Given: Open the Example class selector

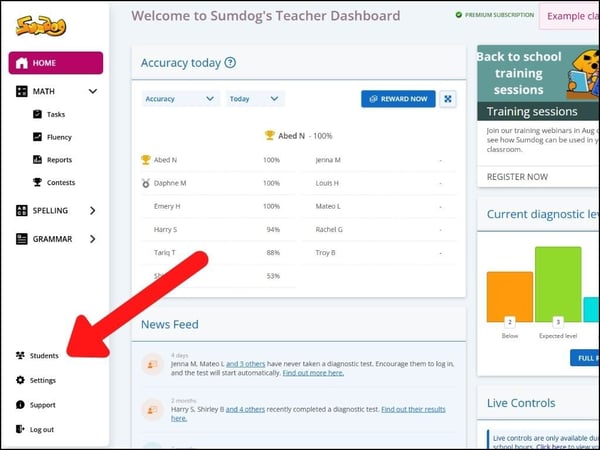Looking at the screenshot, I should coord(570,16).
